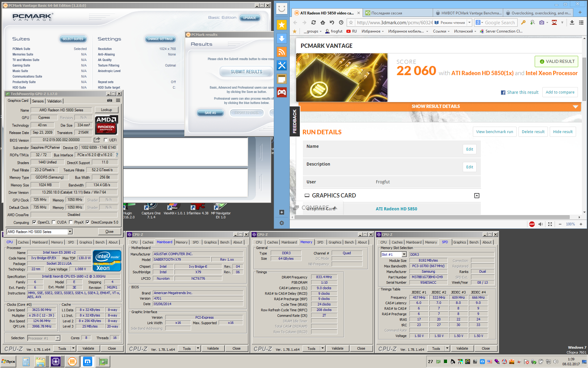Switch to Validation tab in GPU-Z

(54, 101)
